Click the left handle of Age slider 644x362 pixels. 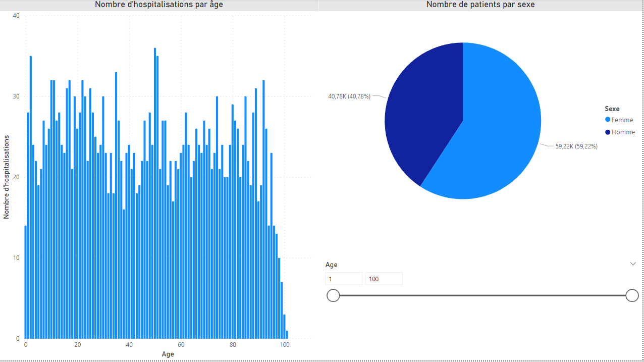point(333,295)
